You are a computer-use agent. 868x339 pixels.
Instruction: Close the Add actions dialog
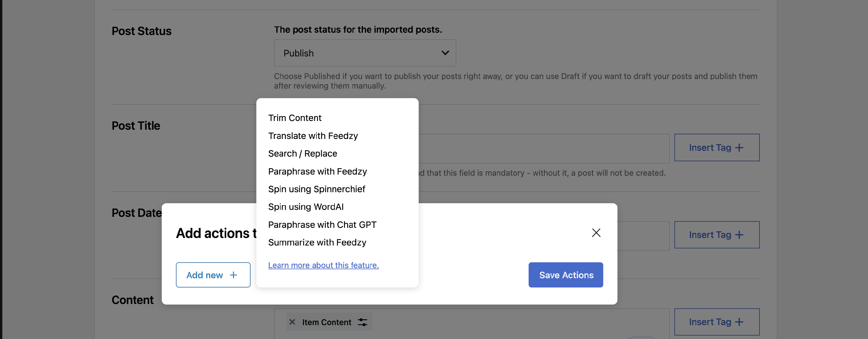coord(596,233)
